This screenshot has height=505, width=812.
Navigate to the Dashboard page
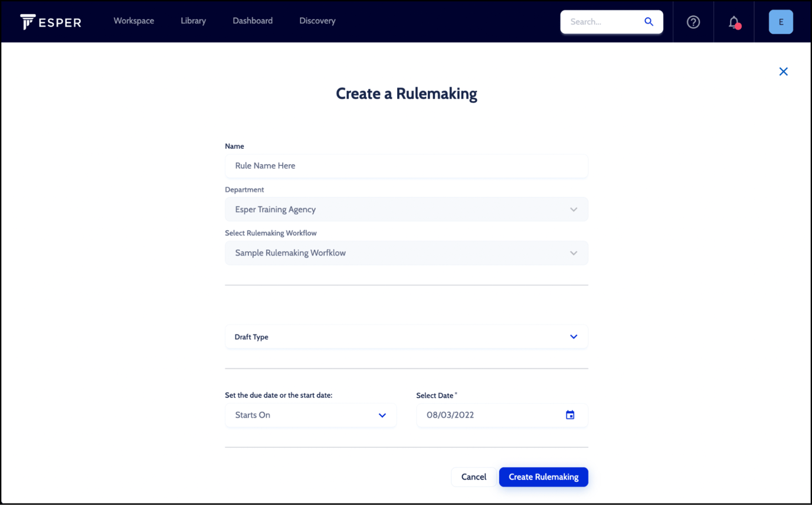point(253,21)
